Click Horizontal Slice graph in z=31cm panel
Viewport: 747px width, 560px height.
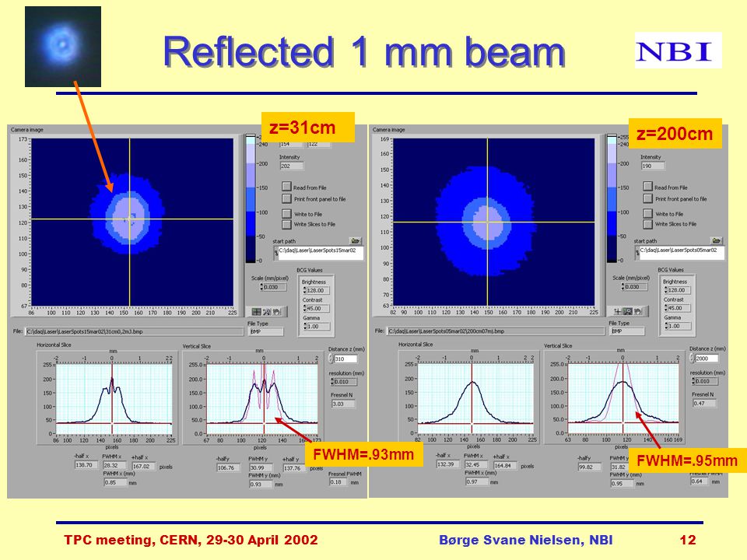tap(114, 399)
